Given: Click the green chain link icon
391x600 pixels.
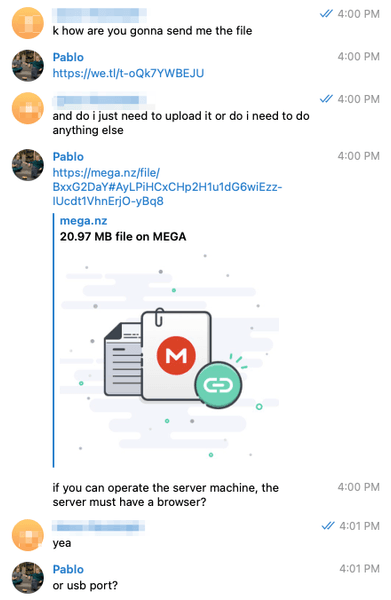Looking at the screenshot, I should [218, 385].
